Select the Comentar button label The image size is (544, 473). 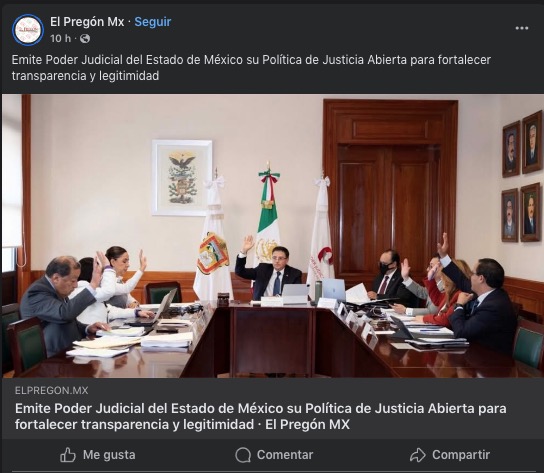click(285, 455)
